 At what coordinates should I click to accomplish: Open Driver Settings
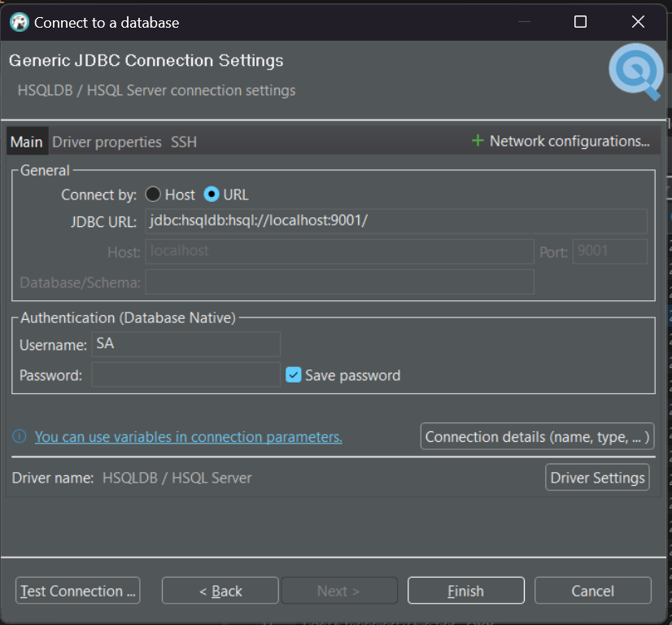tap(597, 478)
